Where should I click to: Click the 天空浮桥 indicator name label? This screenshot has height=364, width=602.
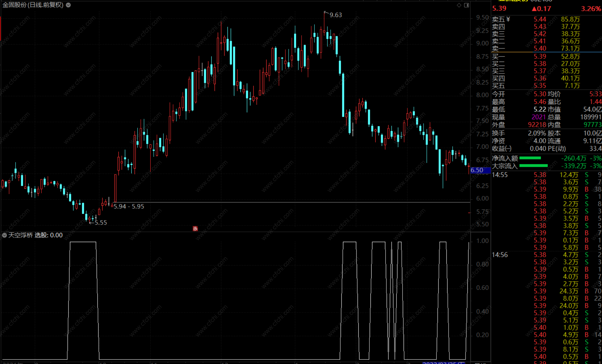tap(20, 235)
